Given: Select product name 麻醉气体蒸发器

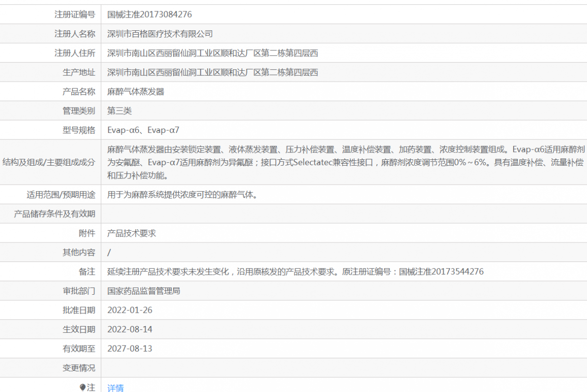Looking at the screenshot, I should pos(135,91).
